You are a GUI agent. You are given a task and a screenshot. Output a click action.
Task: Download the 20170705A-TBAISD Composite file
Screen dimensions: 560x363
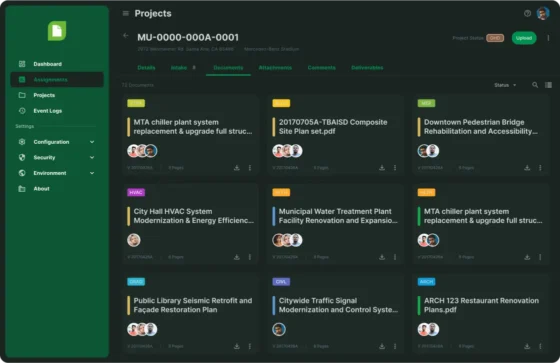point(382,168)
